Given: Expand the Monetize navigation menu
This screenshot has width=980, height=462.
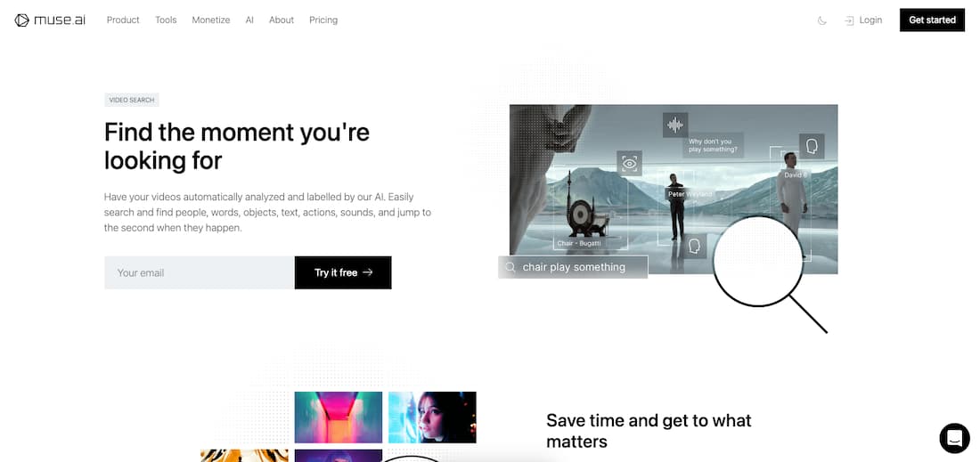Looking at the screenshot, I should pos(210,20).
